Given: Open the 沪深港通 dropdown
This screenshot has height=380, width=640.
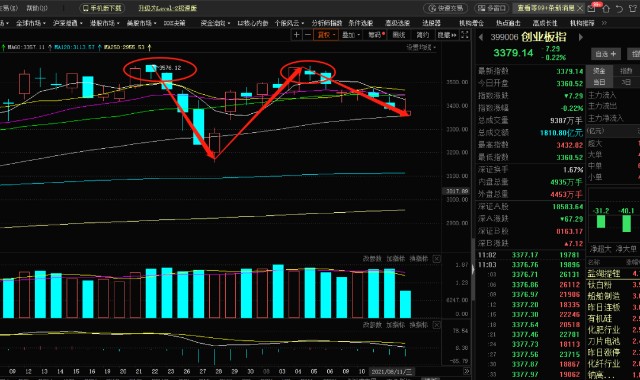Looking at the screenshot, I should click(67, 23).
